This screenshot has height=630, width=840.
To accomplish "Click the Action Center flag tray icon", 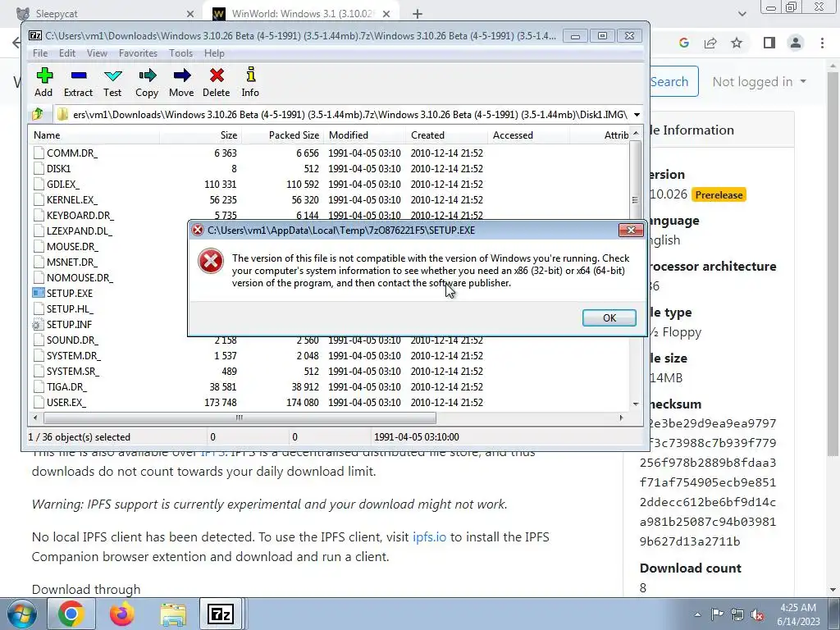I will pyautogui.click(x=717, y=614).
